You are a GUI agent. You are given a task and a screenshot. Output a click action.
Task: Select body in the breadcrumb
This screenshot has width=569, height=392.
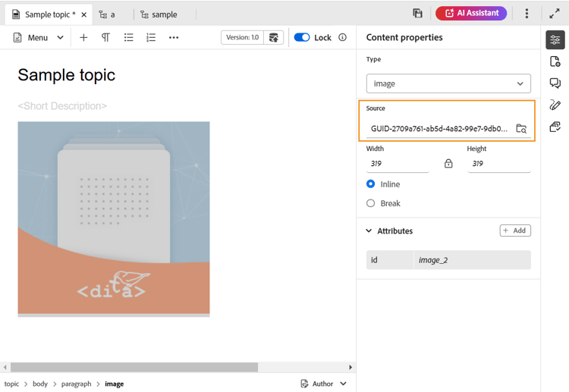click(40, 384)
